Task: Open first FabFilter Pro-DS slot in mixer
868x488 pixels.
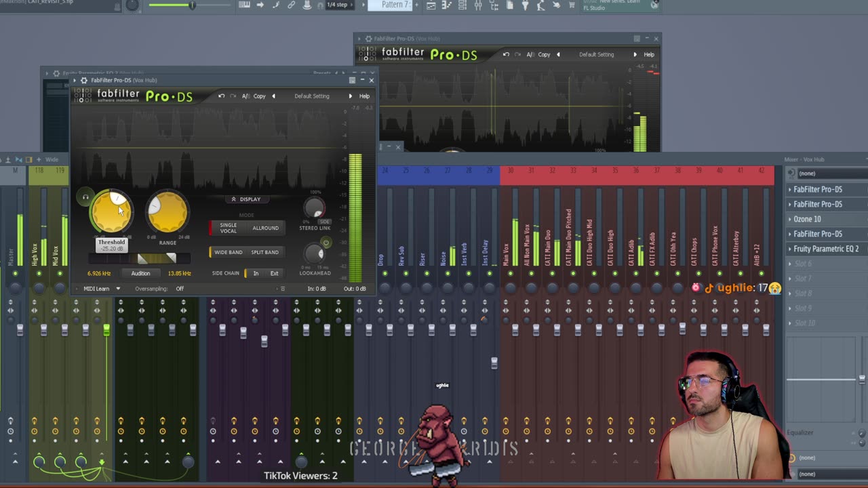Action: [818, 189]
